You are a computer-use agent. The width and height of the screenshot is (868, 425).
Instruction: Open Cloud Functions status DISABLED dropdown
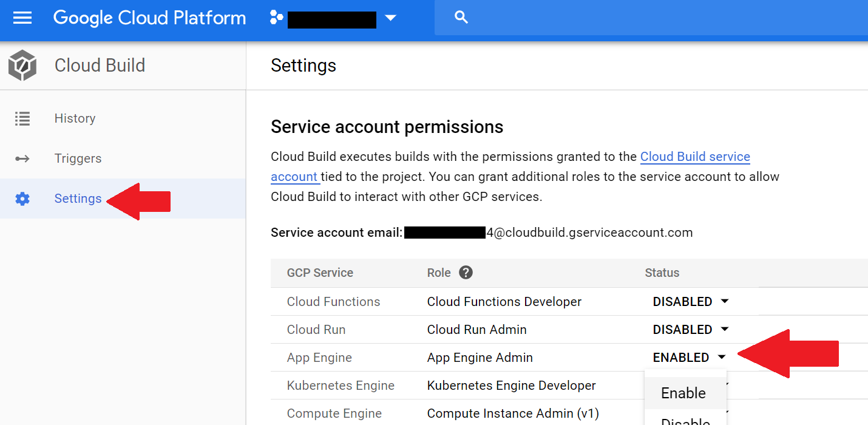point(690,302)
